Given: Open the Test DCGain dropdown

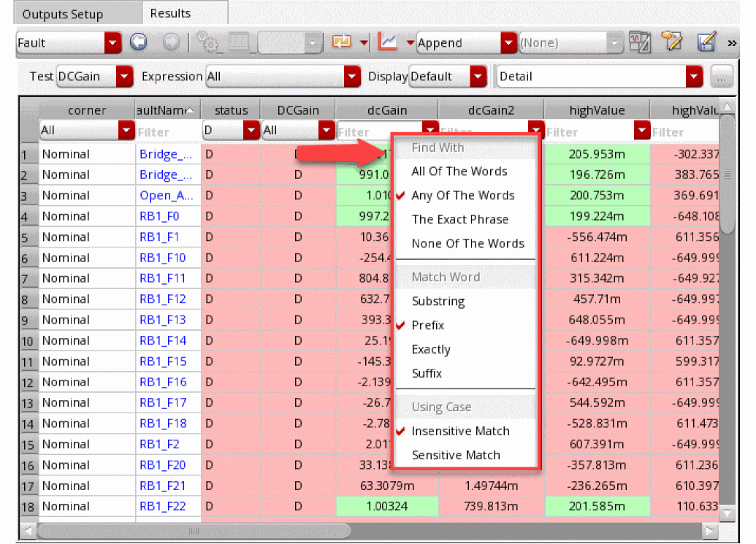Looking at the screenshot, I should pyautogui.click(x=125, y=77).
